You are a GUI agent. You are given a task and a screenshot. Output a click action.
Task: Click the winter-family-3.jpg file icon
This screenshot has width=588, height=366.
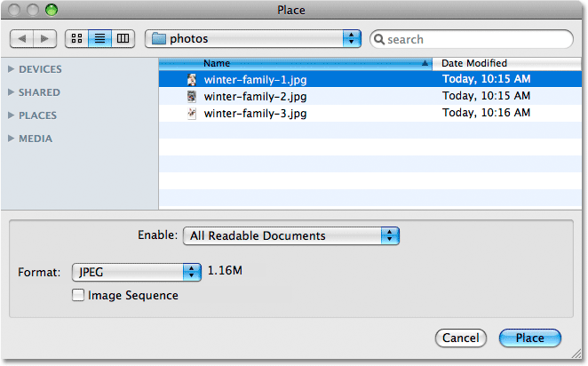coord(192,113)
